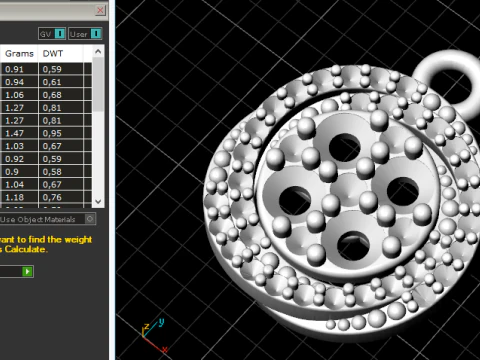The width and height of the screenshot is (480, 360).
Task: Select the 1.06 Grams cell
Action: pos(19,95)
